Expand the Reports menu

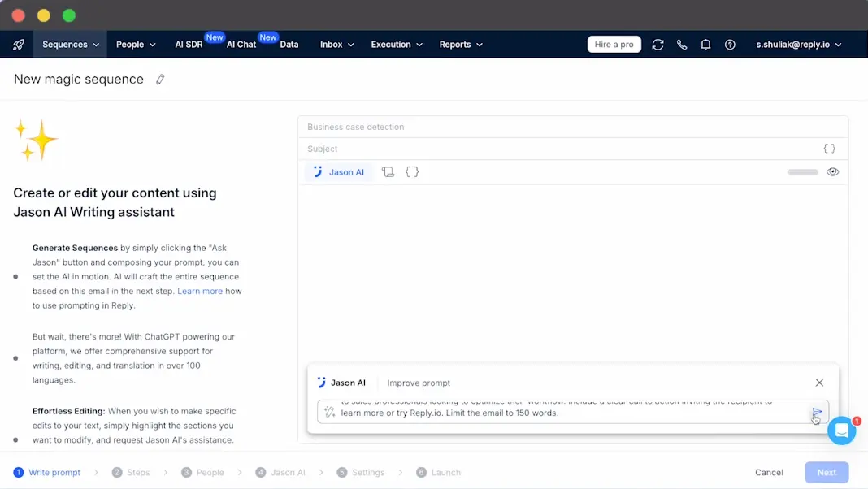(x=460, y=45)
